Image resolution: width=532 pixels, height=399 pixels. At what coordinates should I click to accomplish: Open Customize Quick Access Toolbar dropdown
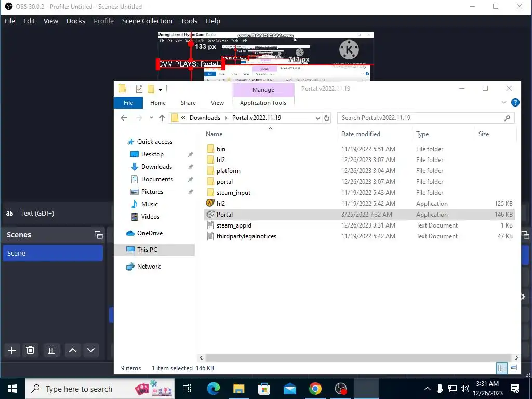point(160,89)
